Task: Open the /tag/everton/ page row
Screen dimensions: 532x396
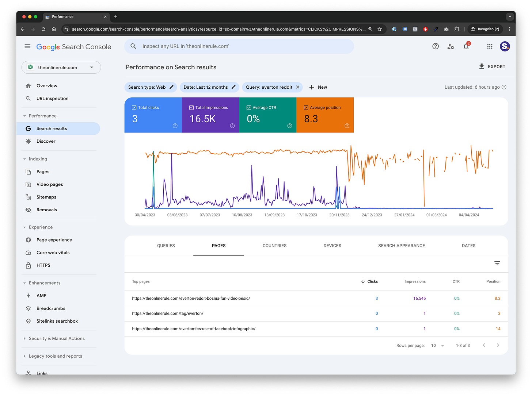Action: click(x=316, y=314)
